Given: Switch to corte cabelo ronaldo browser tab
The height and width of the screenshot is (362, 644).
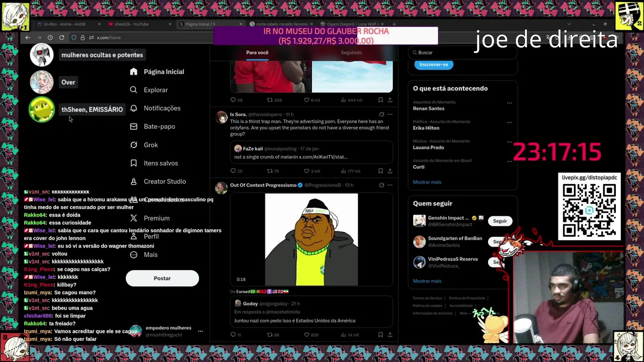Looking at the screenshot, I should click(281, 24).
